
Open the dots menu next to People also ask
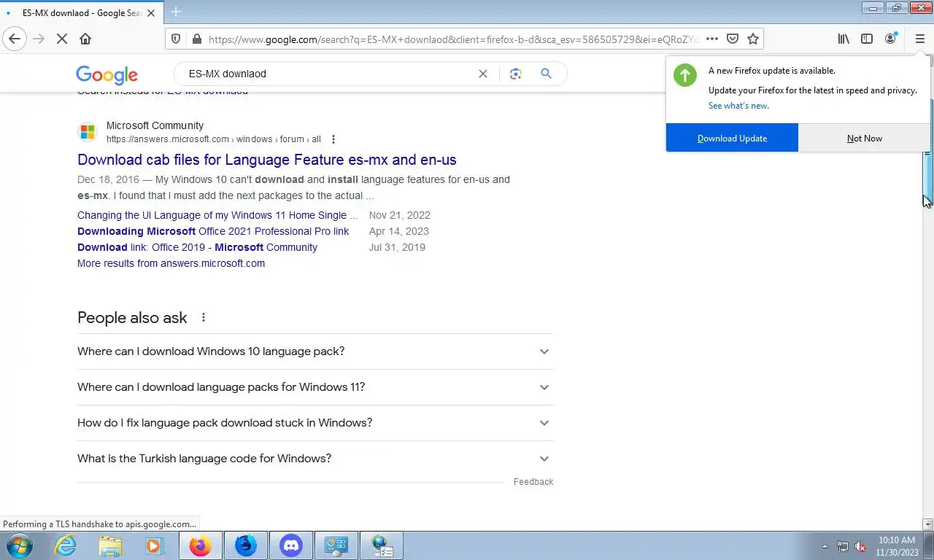pos(204,317)
